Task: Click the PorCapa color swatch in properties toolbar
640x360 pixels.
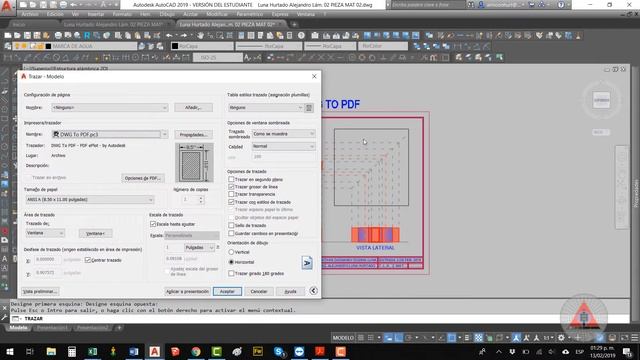Action: tap(175, 46)
